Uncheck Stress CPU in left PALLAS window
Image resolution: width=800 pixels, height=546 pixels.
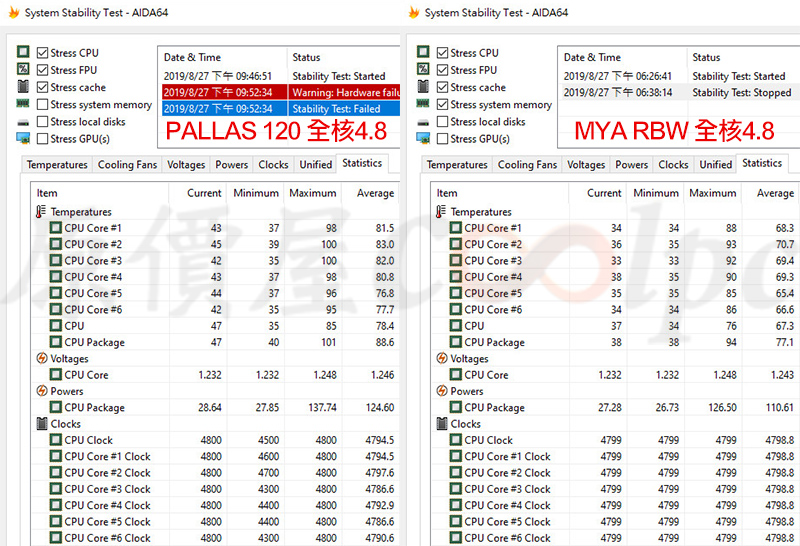pos(43,53)
